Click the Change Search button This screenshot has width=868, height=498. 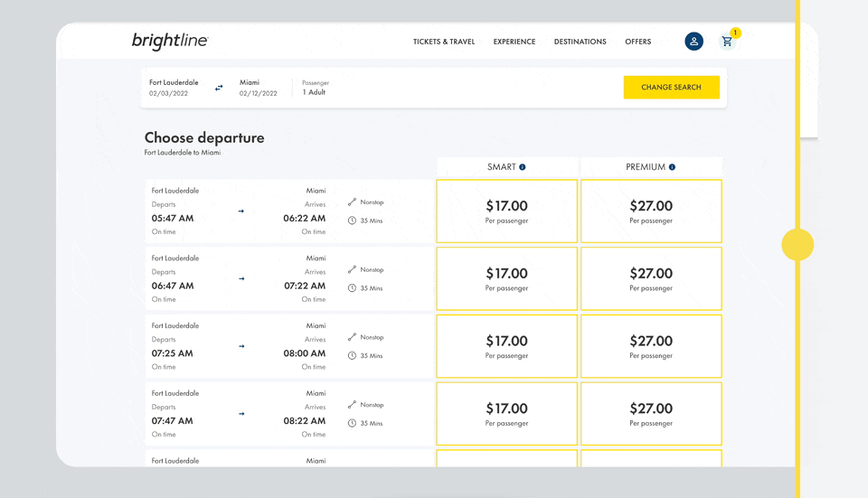[x=671, y=87]
